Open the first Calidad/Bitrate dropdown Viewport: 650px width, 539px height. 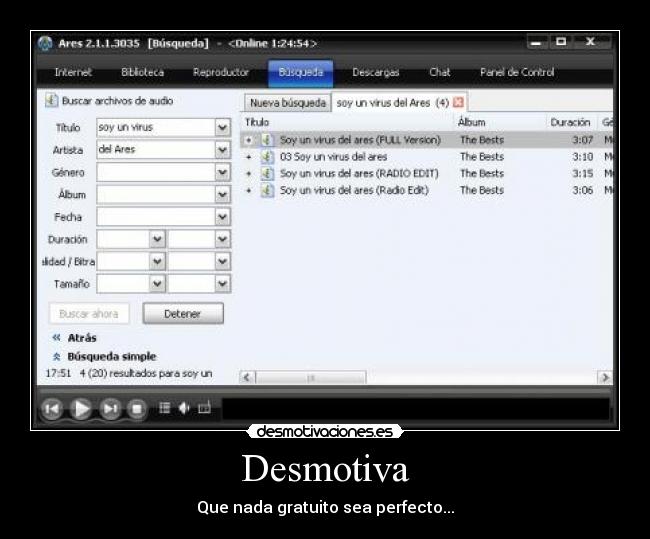157,262
